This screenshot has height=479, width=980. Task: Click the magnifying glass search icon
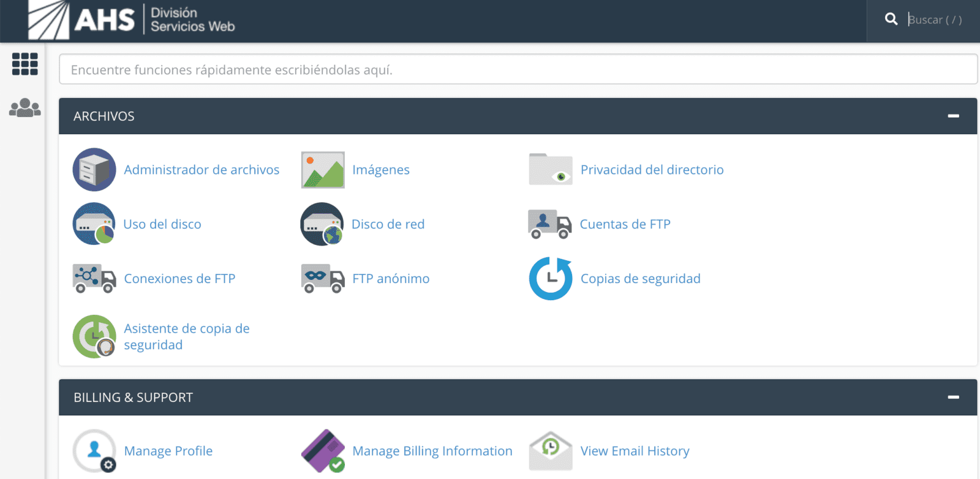point(891,20)
